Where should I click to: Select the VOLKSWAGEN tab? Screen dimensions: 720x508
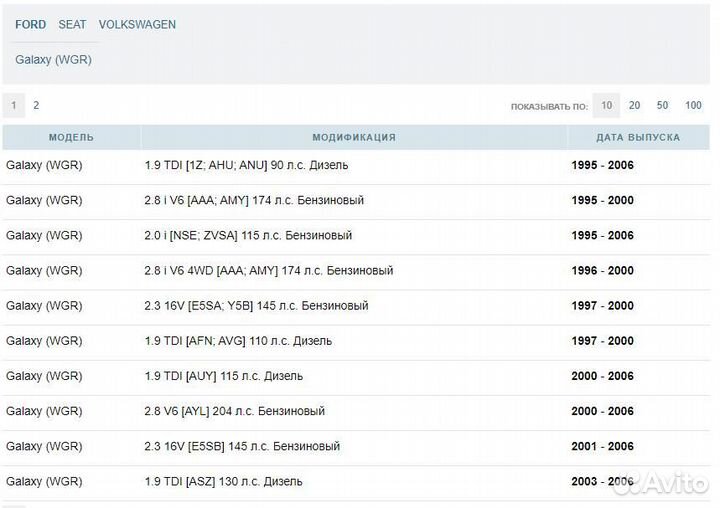[x=137, y=24]
